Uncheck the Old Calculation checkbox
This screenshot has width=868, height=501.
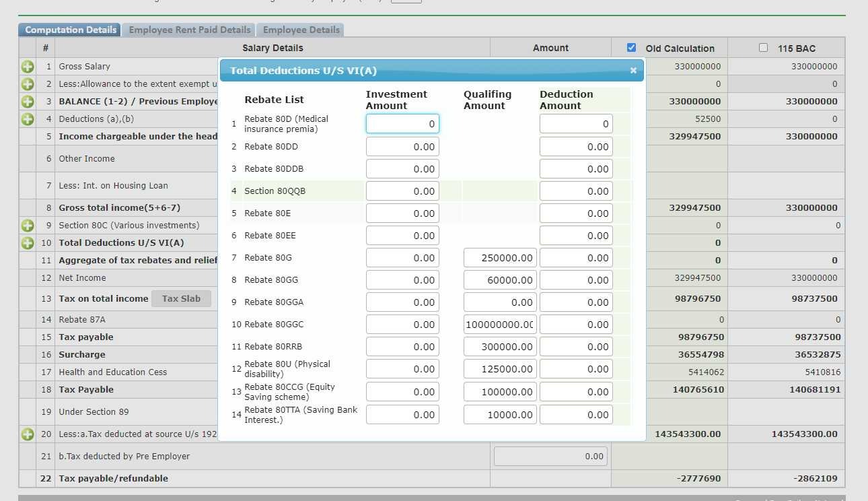[x=631, y=47]
